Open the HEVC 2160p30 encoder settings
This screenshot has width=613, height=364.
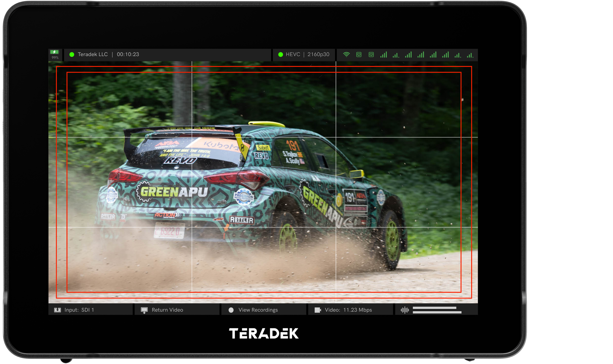click(x=307, y=55)
